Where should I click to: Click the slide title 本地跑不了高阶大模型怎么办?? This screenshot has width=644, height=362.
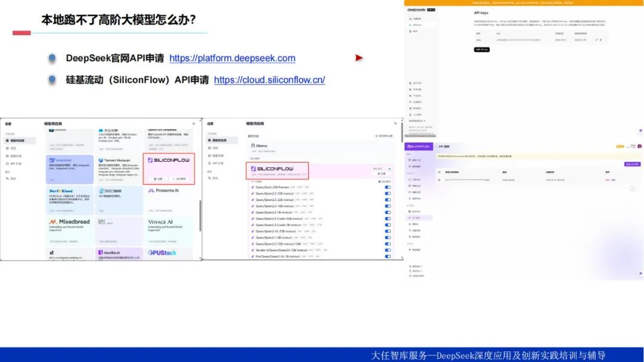[x=119, y=20]
